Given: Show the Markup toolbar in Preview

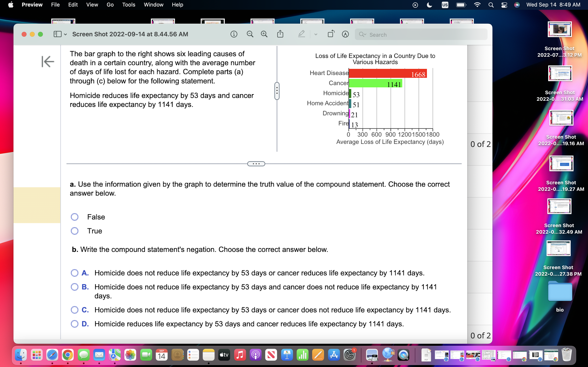Looking at the screenshot, I should (345, 34).
